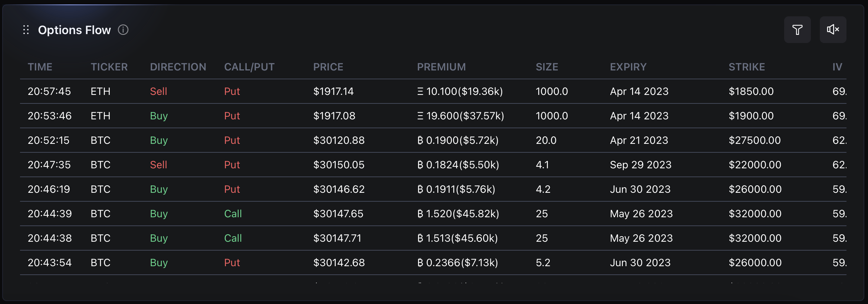Click the STRIKE column header
868x304 pixels.
(x=746, y=67)
